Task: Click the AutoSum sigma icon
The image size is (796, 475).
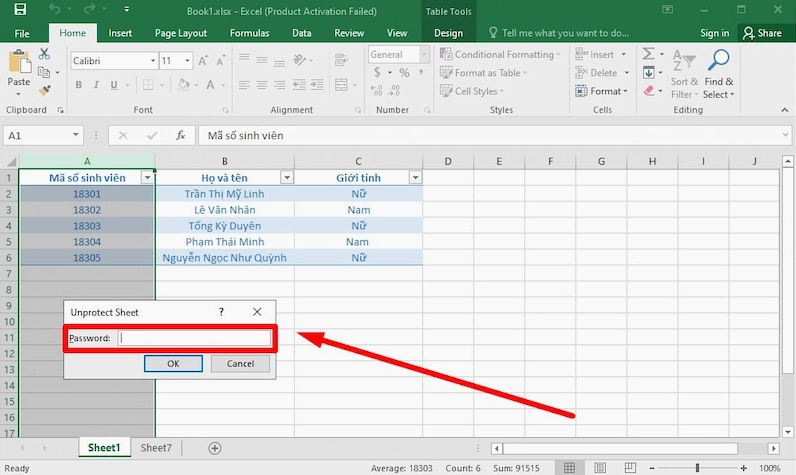Action: (x=648, y=54)
